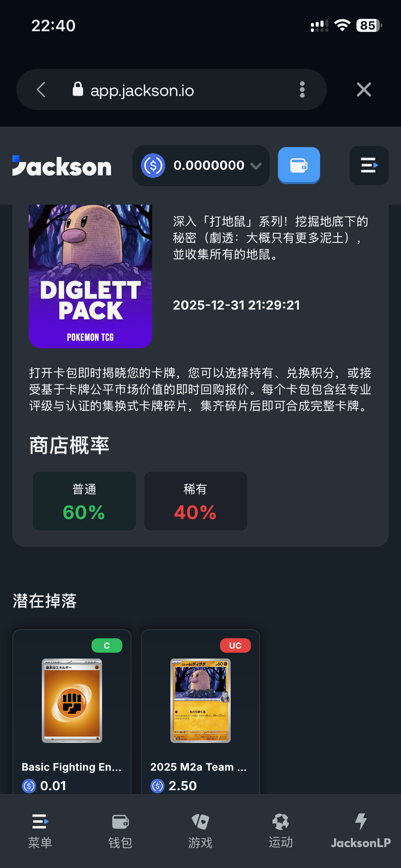
Task: Click the balance dropdown chevron arrow
Action: coord(256,166)
